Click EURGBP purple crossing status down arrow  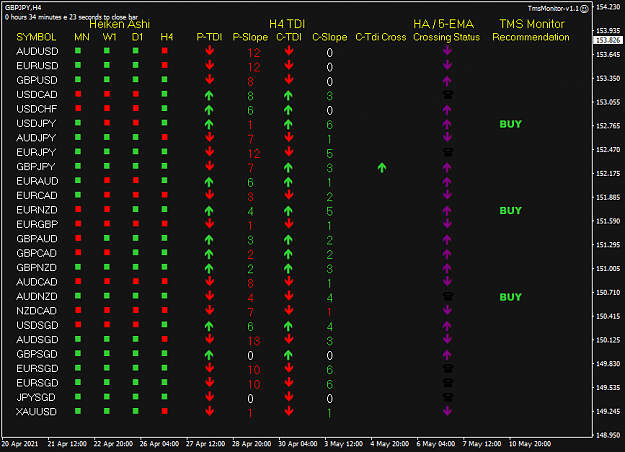tap(447, 224)
